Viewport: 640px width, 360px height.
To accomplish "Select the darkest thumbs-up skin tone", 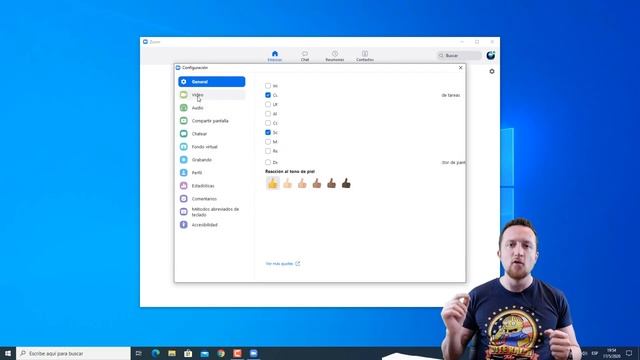I will coord(346,184).
